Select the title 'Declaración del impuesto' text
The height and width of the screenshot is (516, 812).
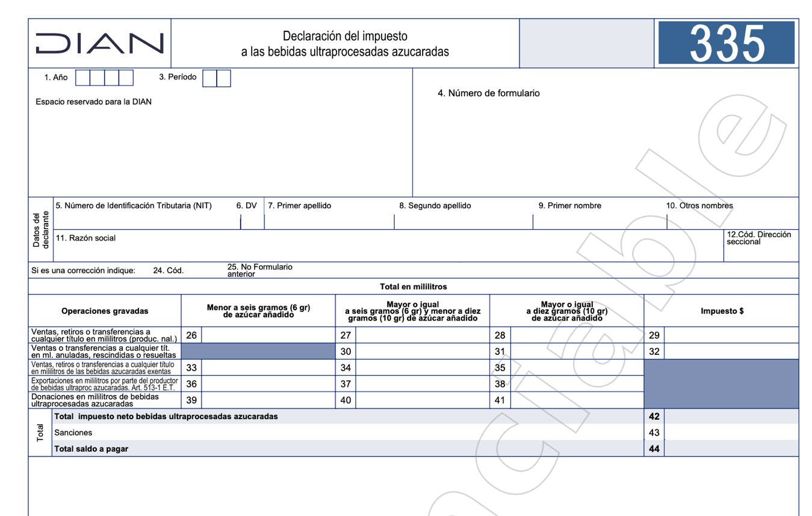coord(345,36)
